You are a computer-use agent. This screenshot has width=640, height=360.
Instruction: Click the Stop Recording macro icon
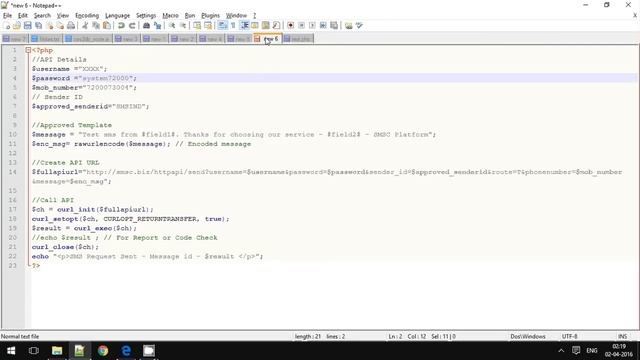pyautogui.click(x=302, y=25)
